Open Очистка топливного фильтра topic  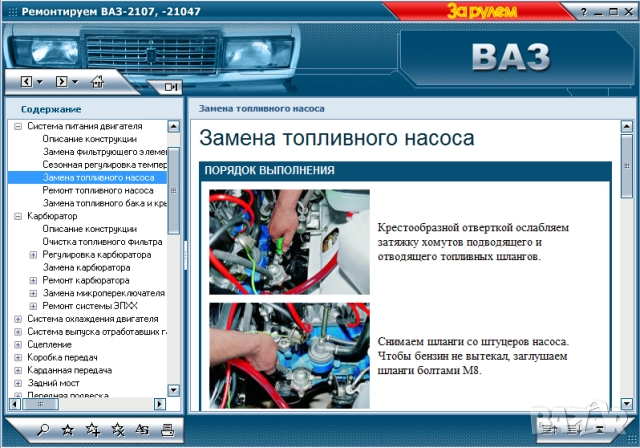click(x=102, y=242)
